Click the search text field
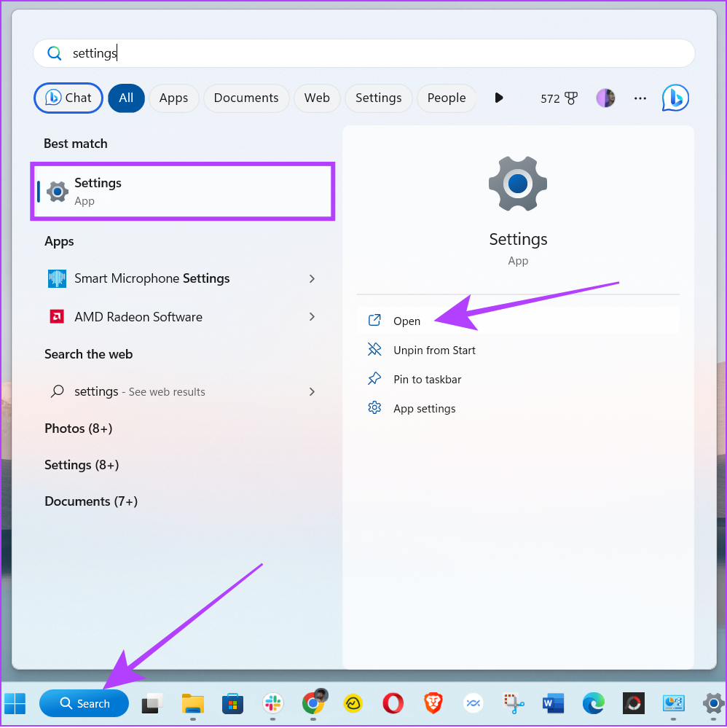The height and width of the screenshot is (728, 727). [364, 53]
